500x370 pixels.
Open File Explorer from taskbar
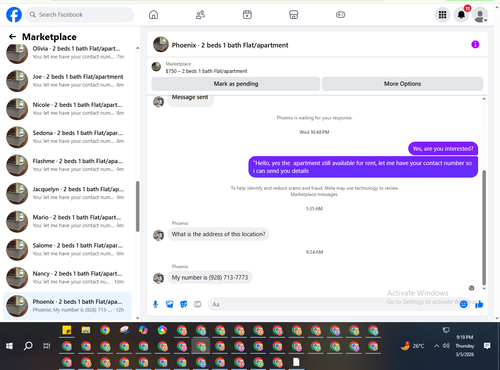tap(86, 330)
